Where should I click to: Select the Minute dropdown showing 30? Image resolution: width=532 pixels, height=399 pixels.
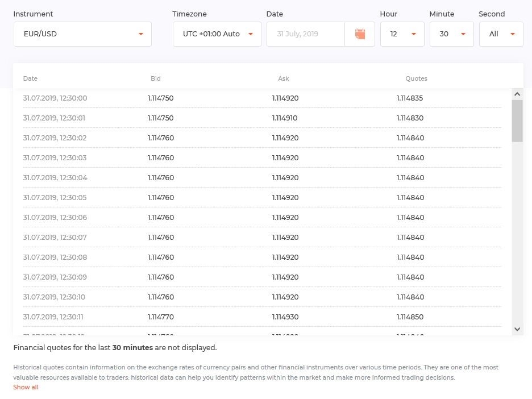pos(451,34)
